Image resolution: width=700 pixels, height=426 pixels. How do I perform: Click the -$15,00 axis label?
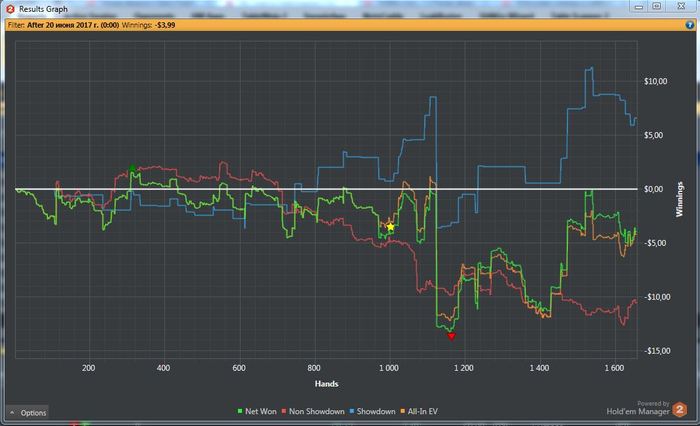click(x=657, y=351)
